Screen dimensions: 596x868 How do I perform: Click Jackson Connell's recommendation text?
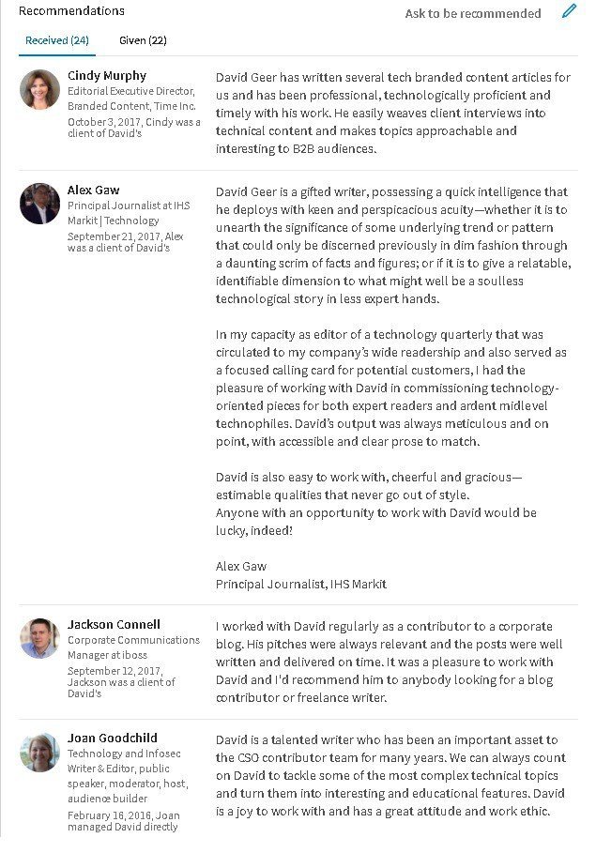390,662
